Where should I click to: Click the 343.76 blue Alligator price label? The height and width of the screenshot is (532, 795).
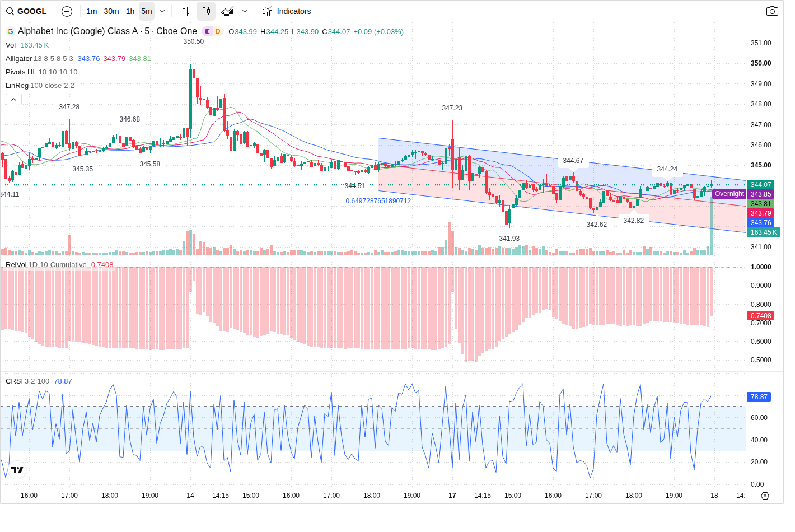760,223
